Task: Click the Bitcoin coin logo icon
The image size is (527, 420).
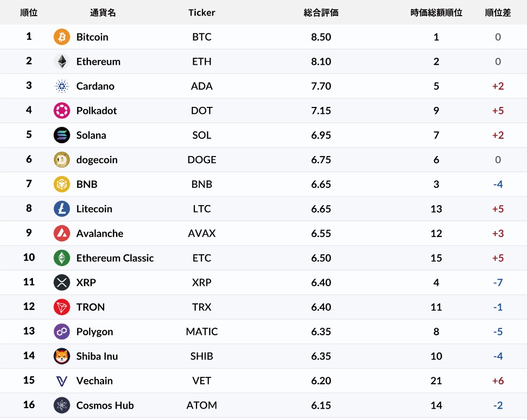Action: coord(62,37)
